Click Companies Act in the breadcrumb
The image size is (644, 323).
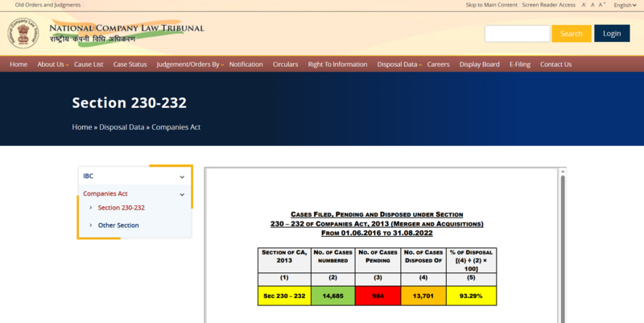(x=175, y=127)
